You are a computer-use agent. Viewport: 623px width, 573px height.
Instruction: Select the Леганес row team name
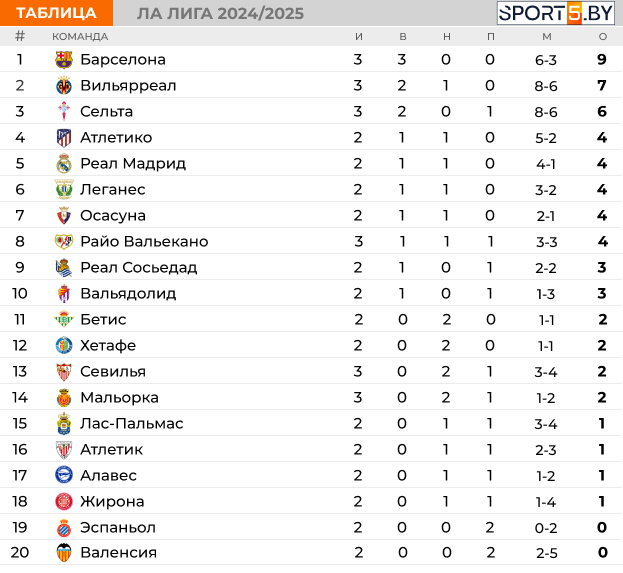tap(113, 190)
